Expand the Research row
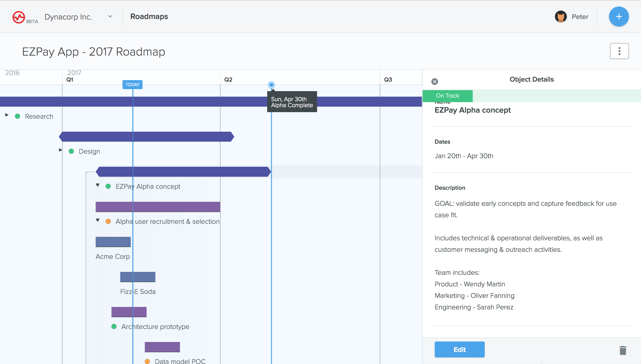 point(7,115)
